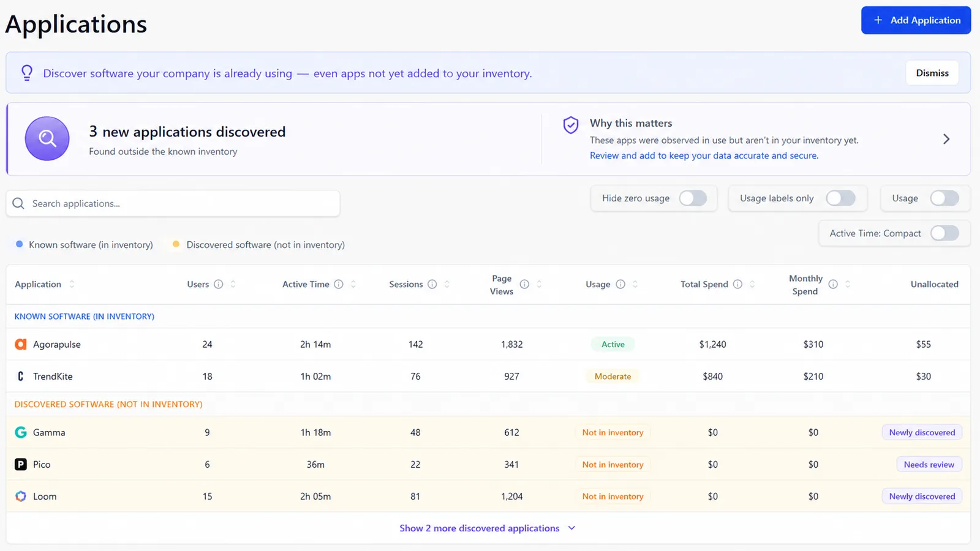
Task: Click Loom's Newly discovered badge
Action: (922, 496)
